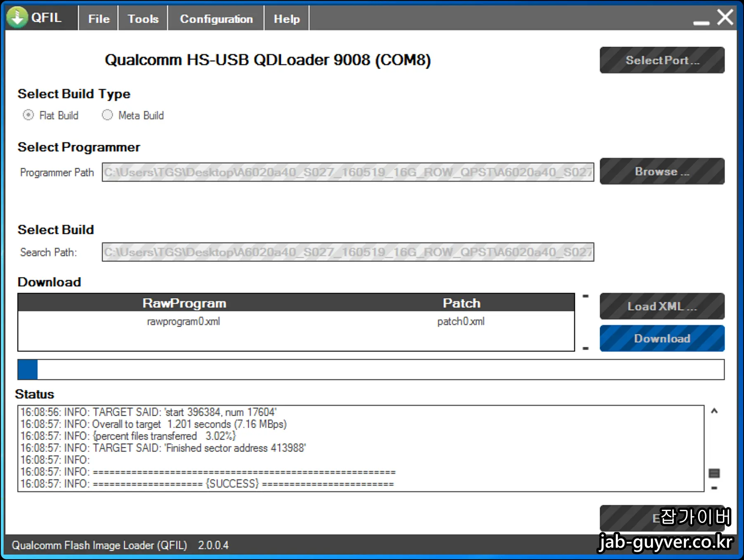Screen dimensions: 744x560
Task: Open the Tools menu
Action: [x=143, y=19]
